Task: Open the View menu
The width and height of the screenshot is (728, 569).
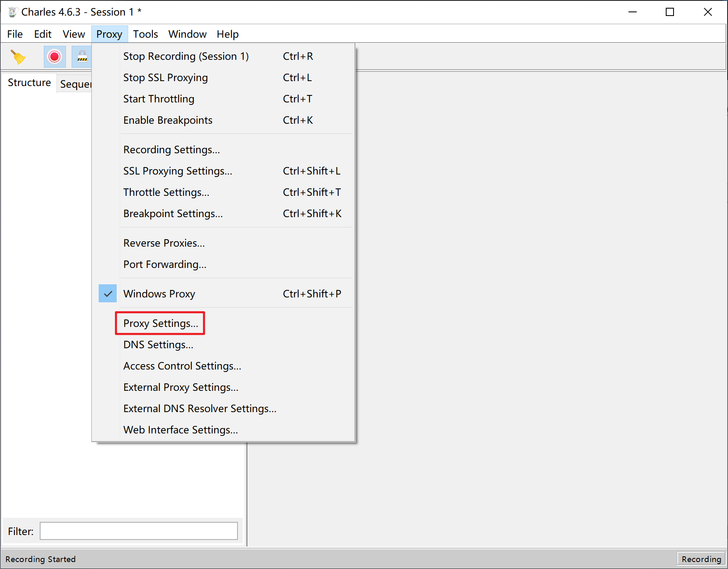Action: coord(74,34)
